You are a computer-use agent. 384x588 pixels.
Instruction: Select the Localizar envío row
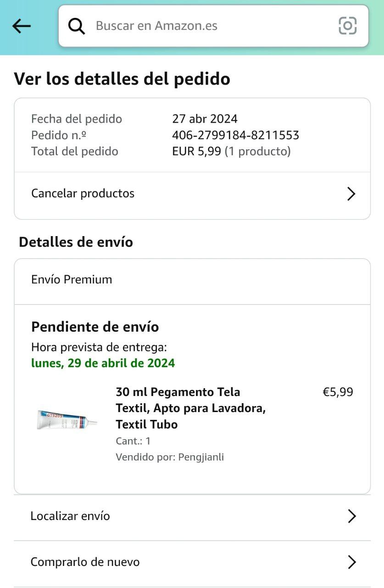(70, 516)
